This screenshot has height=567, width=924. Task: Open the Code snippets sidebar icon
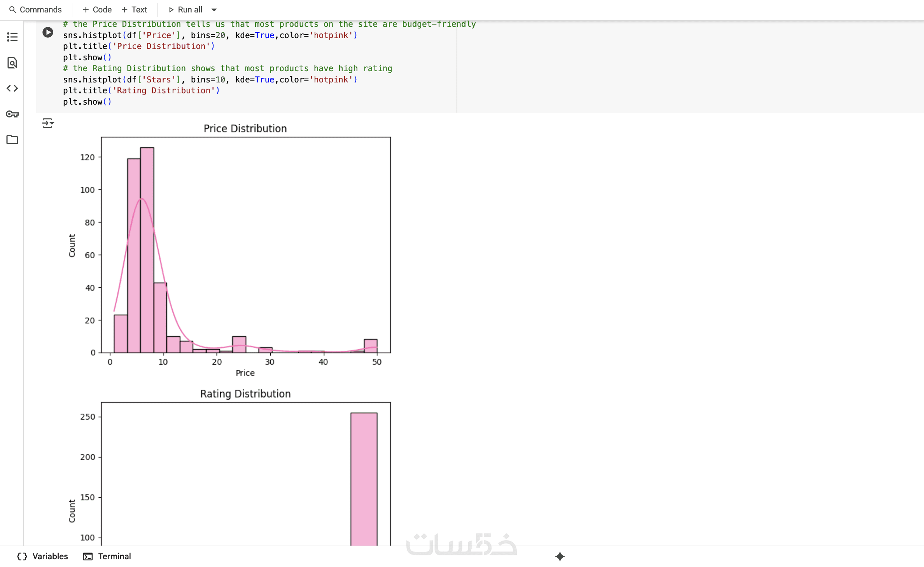pyautogui.click(x=12, y=88)
